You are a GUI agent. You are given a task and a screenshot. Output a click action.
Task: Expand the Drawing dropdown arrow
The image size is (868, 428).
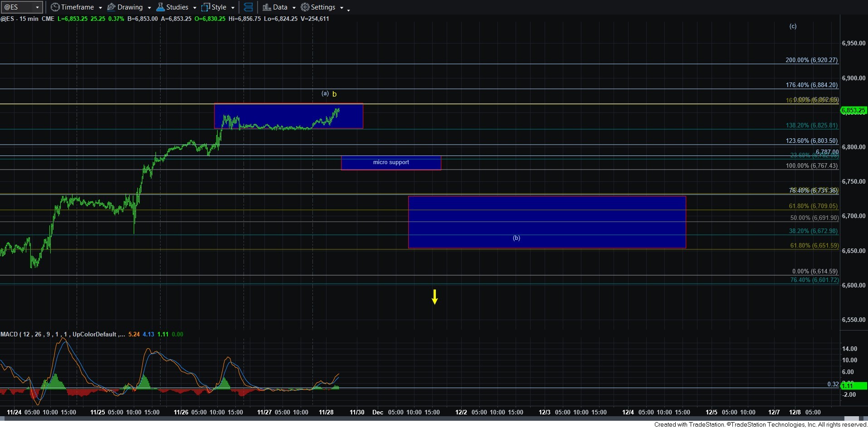tap(149, 8)
